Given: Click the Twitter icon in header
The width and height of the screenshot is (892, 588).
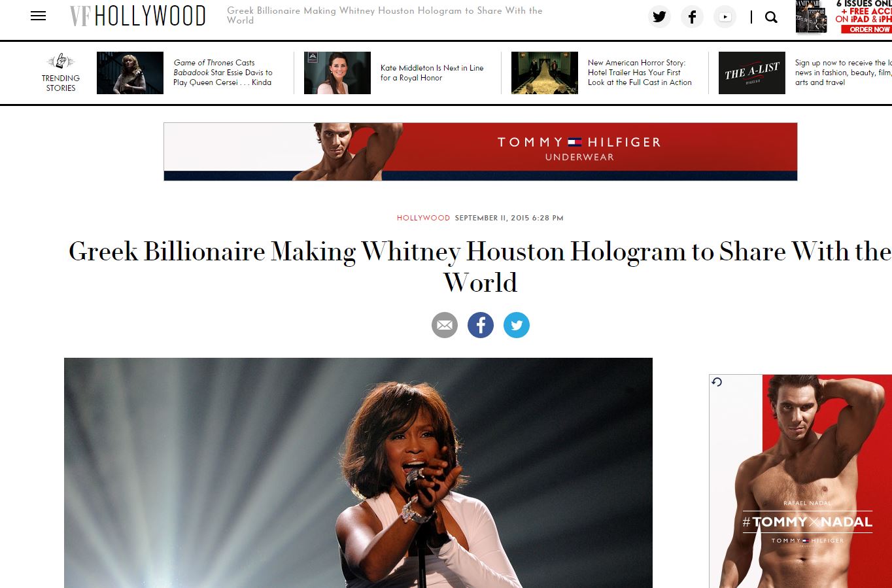Looking at the screenshot, I should pyautogui.click(x=659, y=17).
